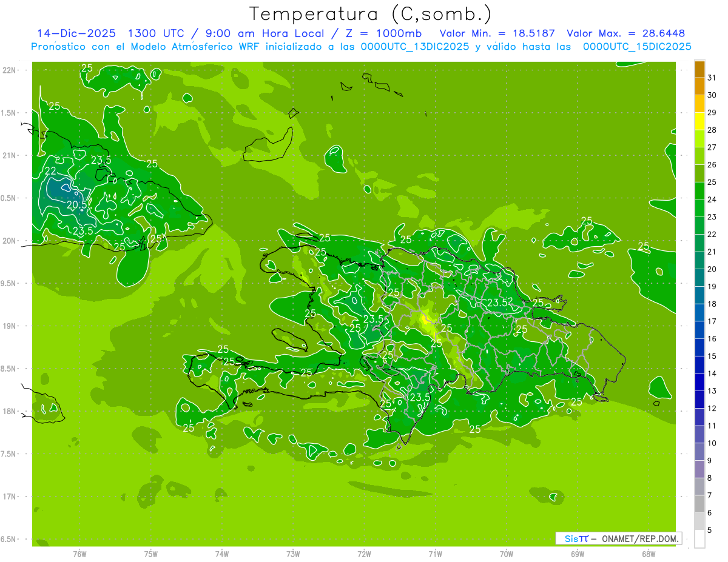Image resolution: width=728 pixels, height=562 pixels.
Task: Click the purple color bar segment between 8 and 9
Action: pos(699,469)
